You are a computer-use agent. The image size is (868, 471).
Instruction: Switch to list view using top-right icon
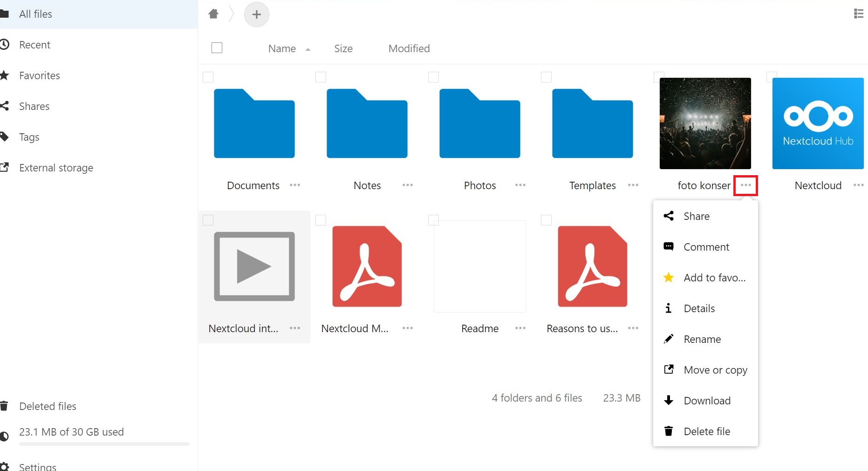point(859,14)
